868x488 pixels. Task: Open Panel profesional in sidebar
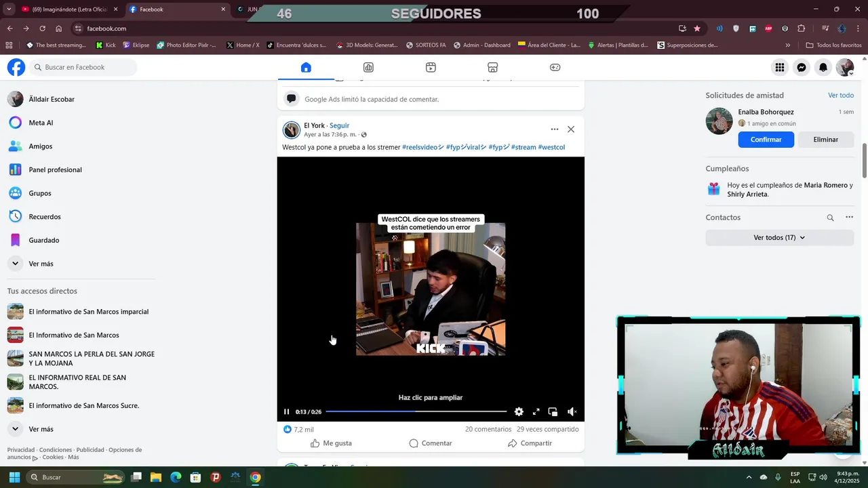click(81, 169)
